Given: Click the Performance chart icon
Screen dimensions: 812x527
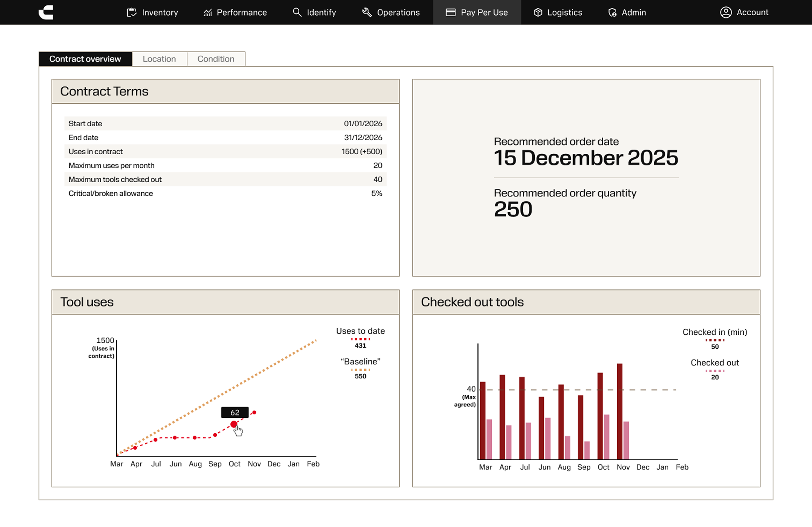Looking at the screenshot, I should [208, 13].
